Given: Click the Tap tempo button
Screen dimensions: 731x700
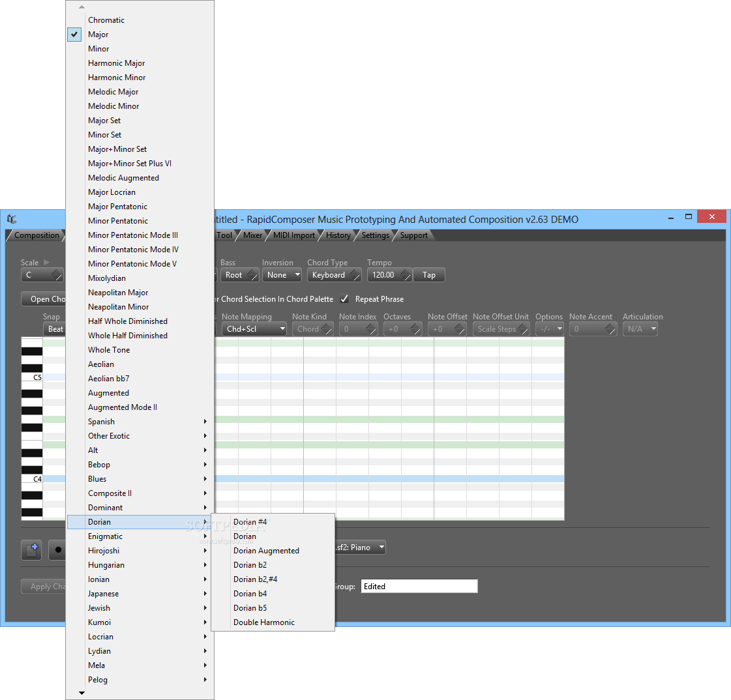Looking at the screenshot, I should [429, 275].
